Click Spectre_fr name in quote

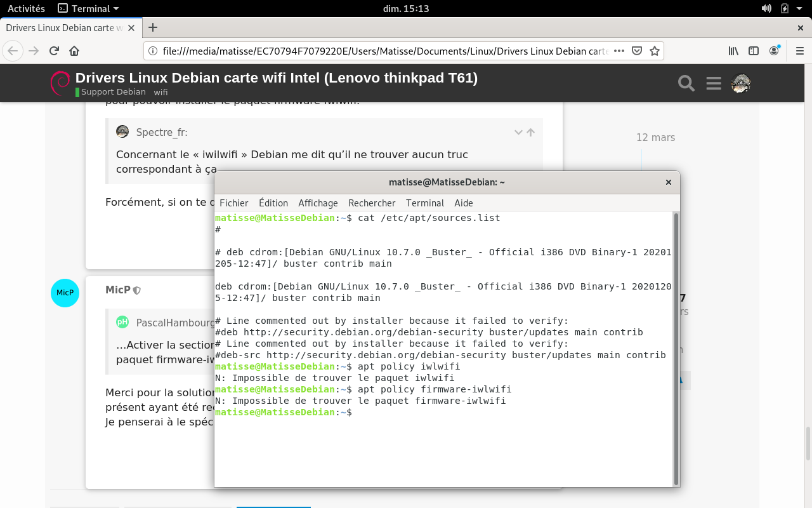pyautogui.click(x=162, y=132)
